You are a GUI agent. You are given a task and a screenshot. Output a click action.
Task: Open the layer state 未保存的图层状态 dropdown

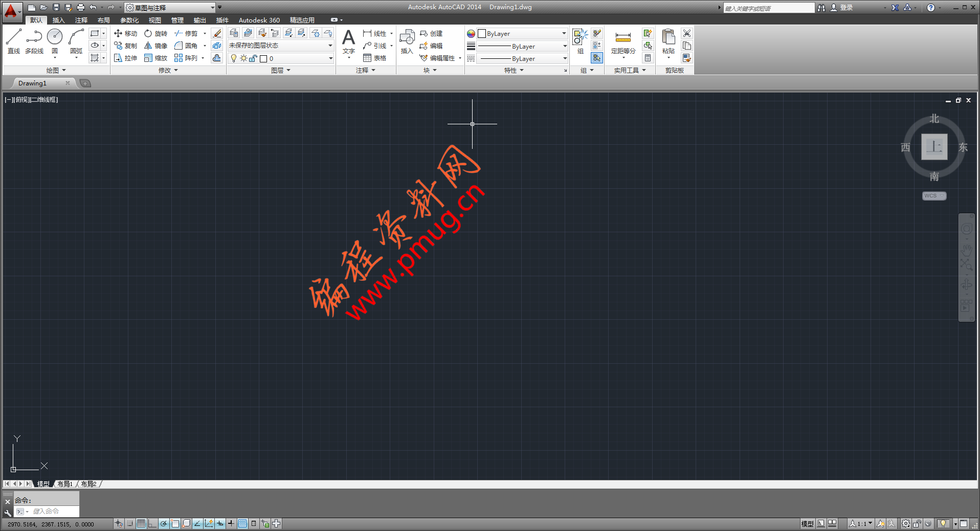[x=281, y=46]
